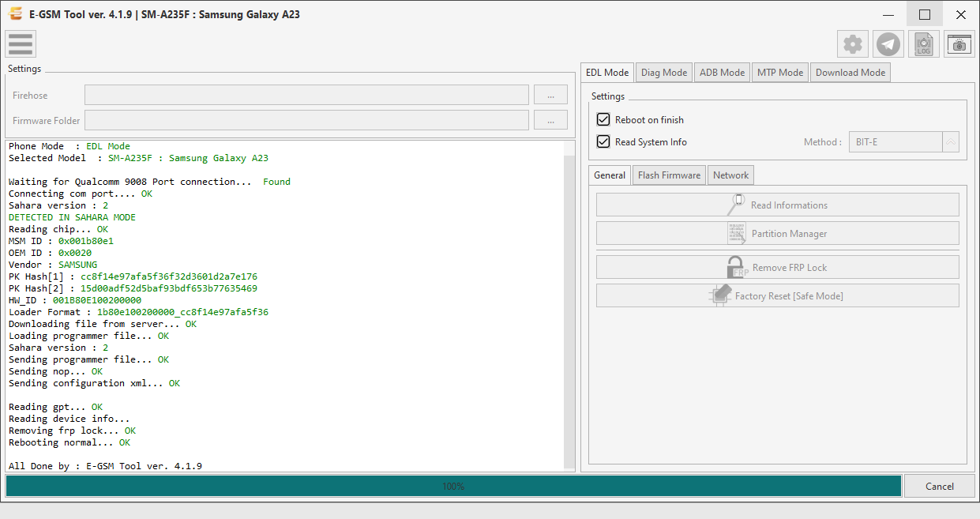Open the LOG file icon
The width and height of the screenshot is (980, 519).
click(x=924, y=44)
